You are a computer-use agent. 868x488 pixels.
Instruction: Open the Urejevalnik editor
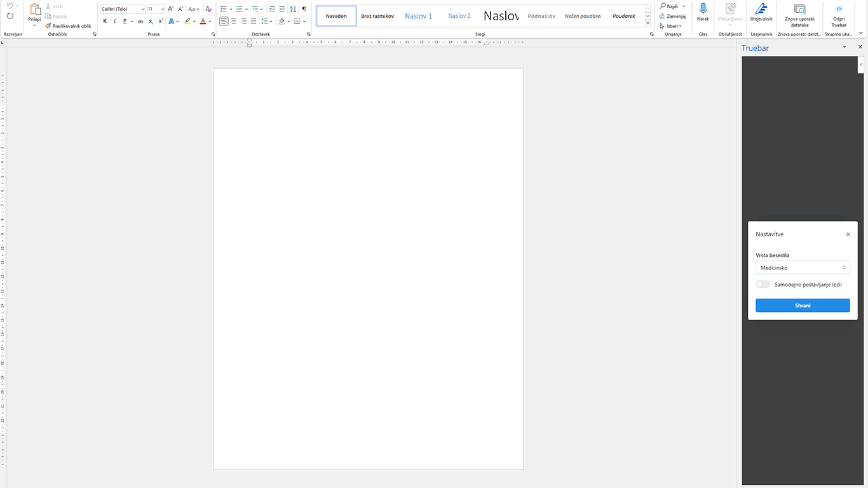(761, 12)
